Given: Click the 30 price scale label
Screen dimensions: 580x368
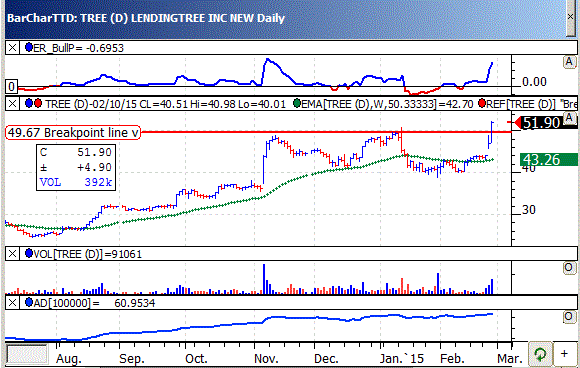Looking at the screenshot, I should tap(529, 210).
